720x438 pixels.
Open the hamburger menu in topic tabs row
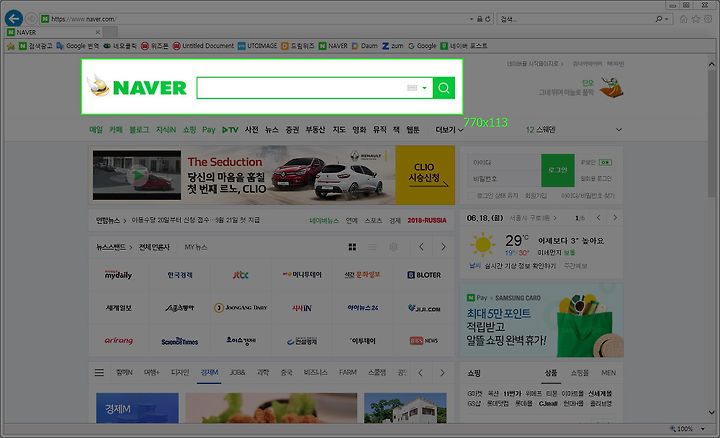click(x=99, y=372)
